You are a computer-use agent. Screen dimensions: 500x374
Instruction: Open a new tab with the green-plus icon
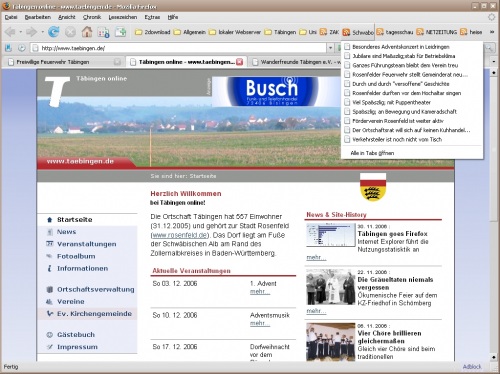coord(120,32)
